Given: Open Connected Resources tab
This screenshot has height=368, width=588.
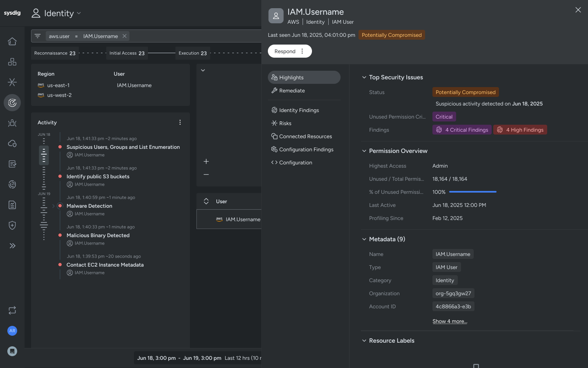Looking at the screenshot, I should tap(304, 136).
